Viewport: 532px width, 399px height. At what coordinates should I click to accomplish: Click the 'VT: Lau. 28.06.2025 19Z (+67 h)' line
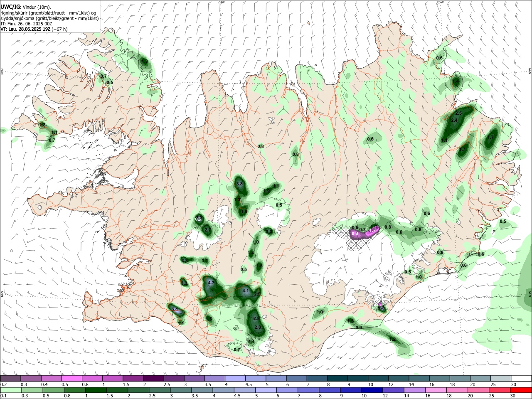(x=34, y=29)
